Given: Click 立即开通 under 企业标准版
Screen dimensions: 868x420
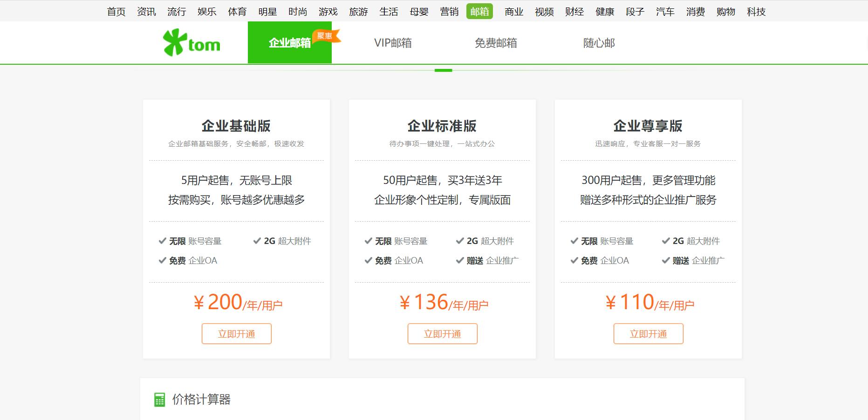Looking at the screenshot, I should [x=442, y=333].
